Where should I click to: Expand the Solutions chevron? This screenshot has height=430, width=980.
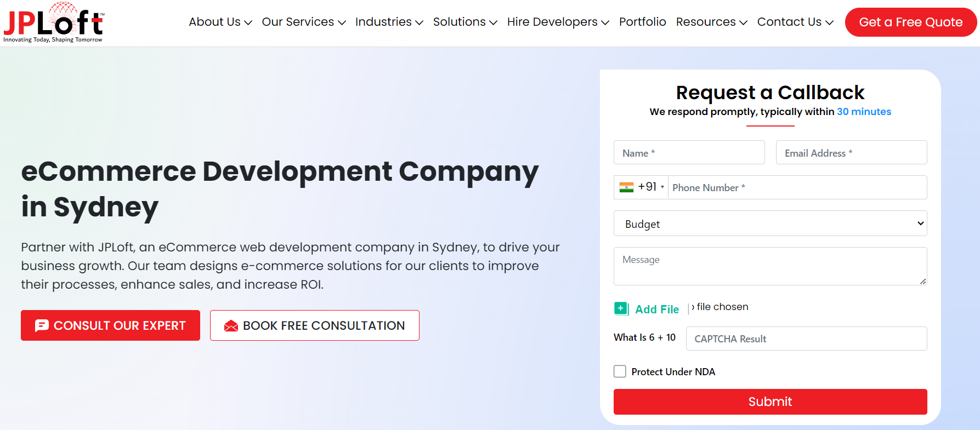click(x=493, y=22)
